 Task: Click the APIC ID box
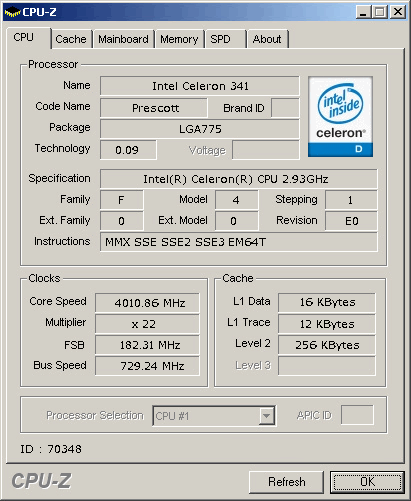(357, 415)
